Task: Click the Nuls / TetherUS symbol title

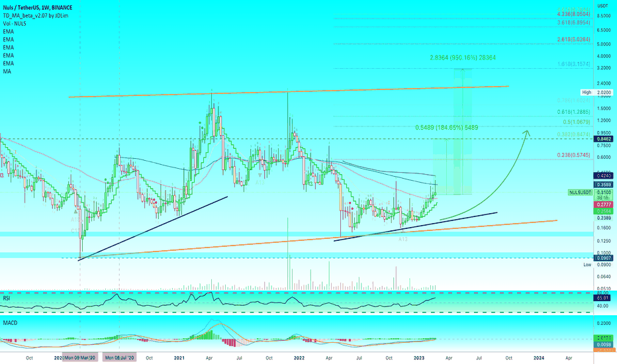Action: [x=37, y=7]
